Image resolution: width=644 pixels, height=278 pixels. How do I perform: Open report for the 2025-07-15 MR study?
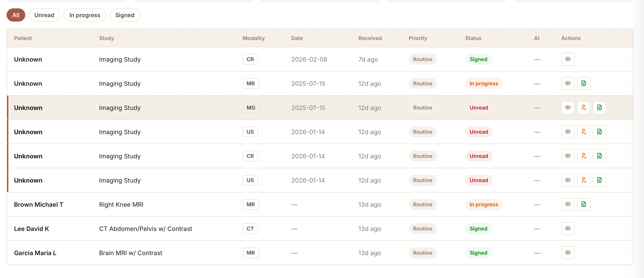(583, 83)
